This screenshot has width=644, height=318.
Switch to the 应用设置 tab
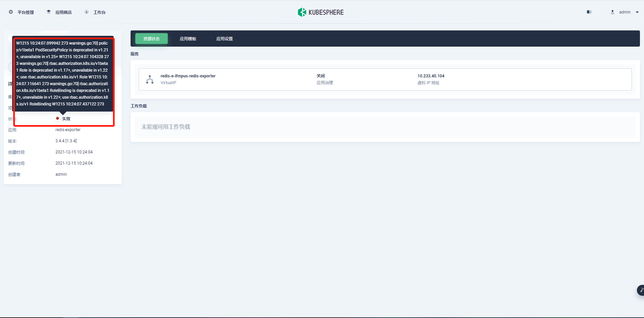(224, 39)
